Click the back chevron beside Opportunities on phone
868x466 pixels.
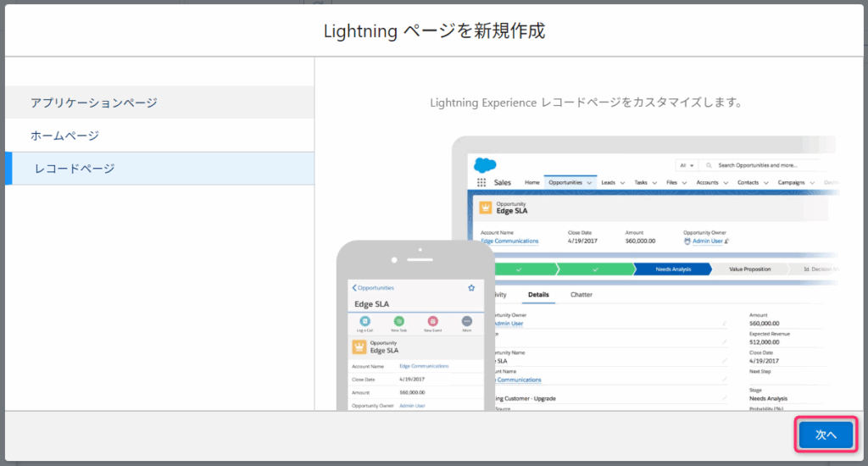(354, 288)
